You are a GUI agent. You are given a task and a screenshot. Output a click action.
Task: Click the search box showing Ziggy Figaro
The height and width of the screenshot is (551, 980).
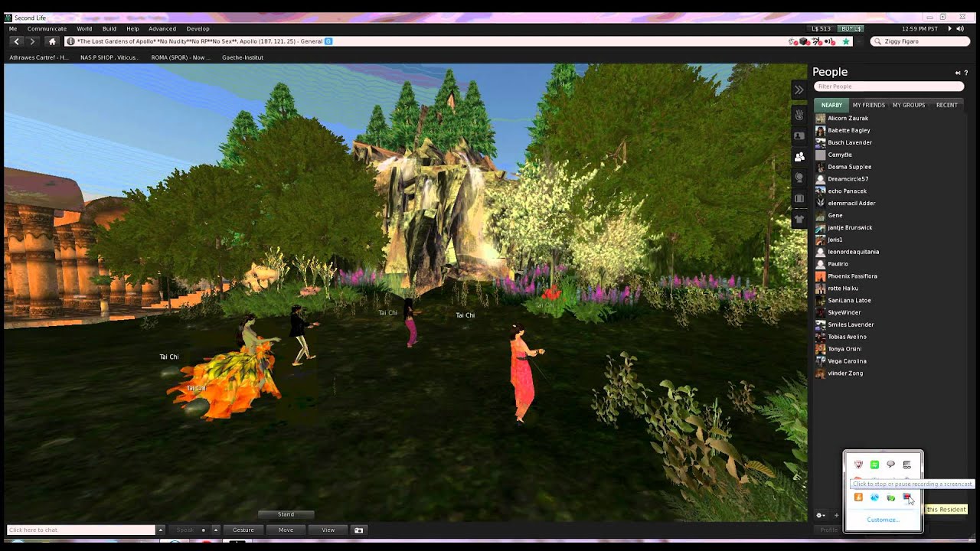tap(921, 41)
